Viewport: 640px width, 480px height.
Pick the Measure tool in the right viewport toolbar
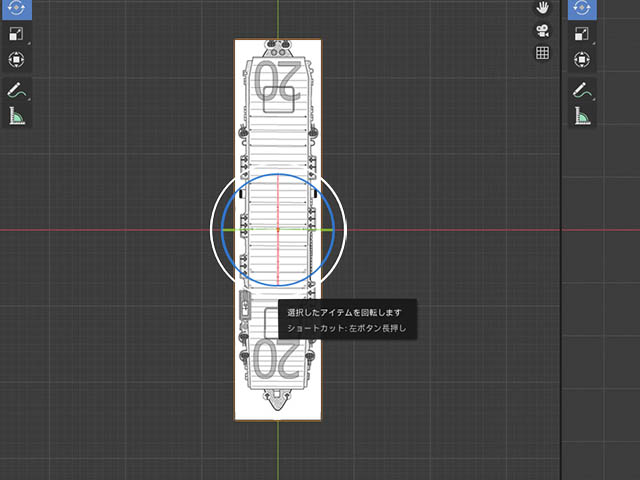[x=582, y=116]
